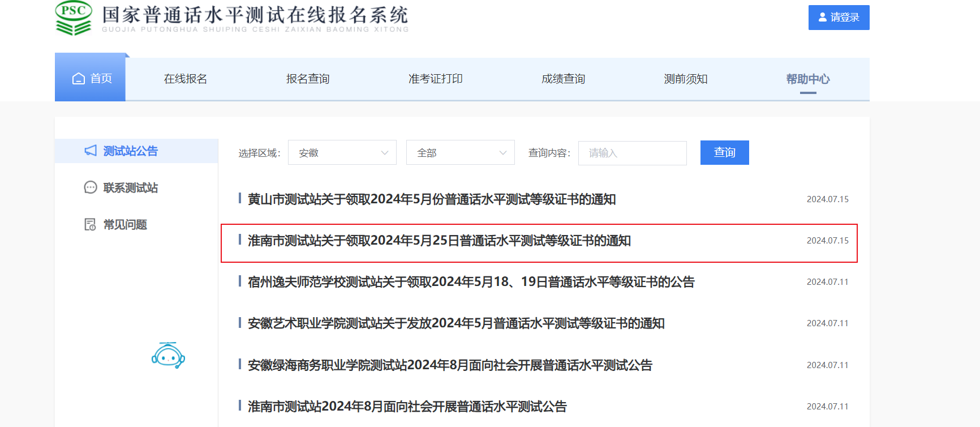Click the home icon in 首页 tab

coord(79,79)
